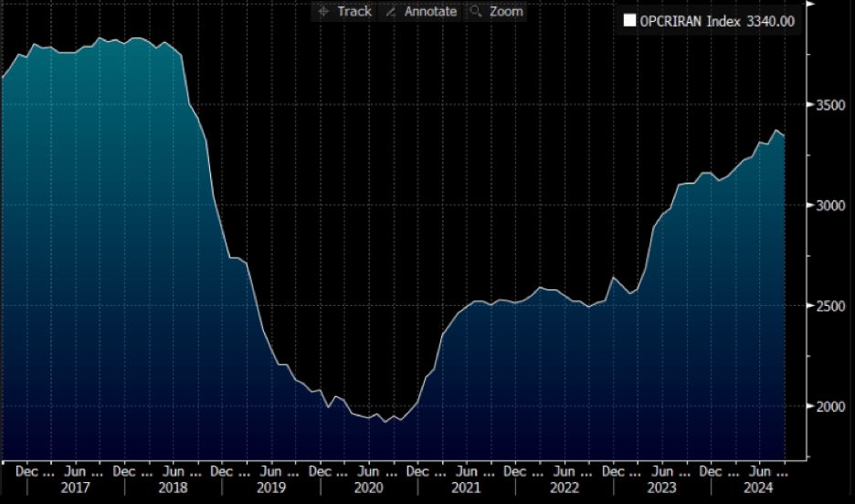
Task: Click the Zoom magnifier icon
Action: [x=476, y=11]
